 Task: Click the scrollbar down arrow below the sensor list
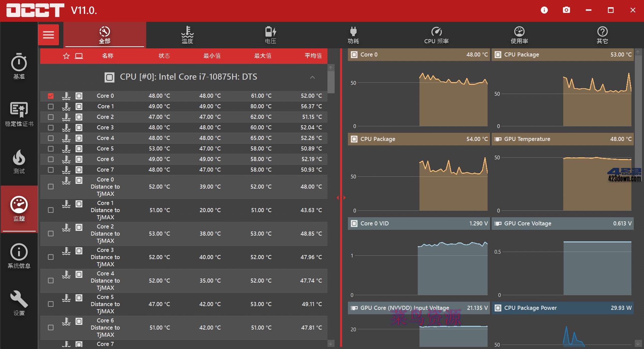(x=330, y=343)
